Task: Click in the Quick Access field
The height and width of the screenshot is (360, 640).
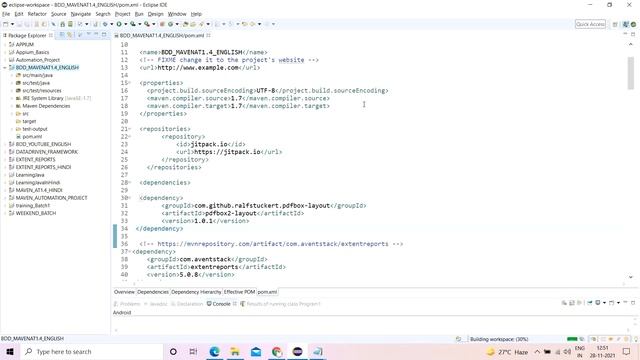Action: pos(590,24)
